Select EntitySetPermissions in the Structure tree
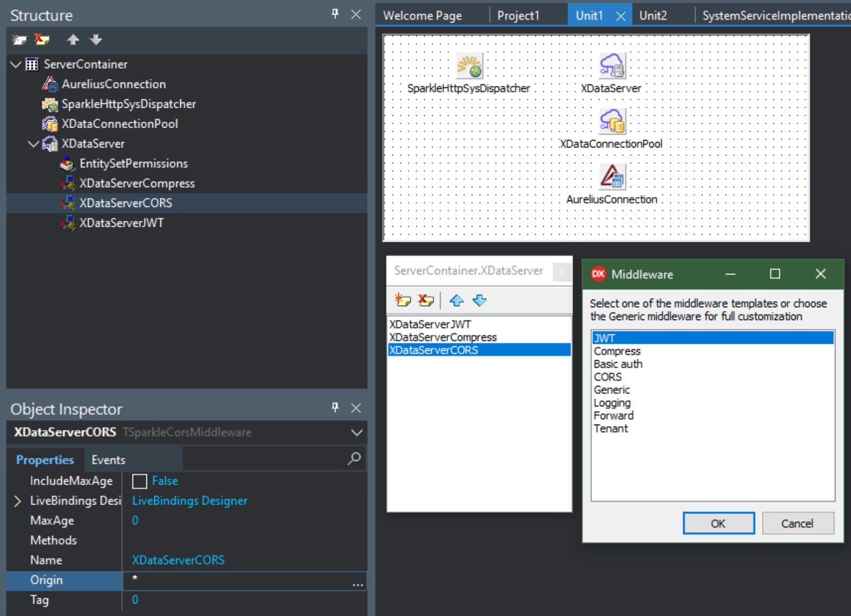This screenshot has width=851, height=616. tap(134, 164)
